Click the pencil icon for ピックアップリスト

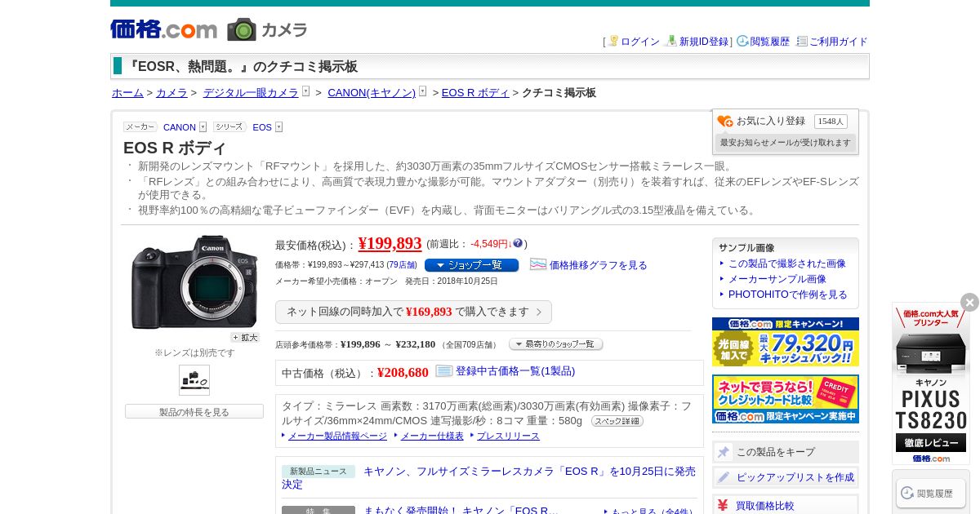pyautogui.click(x=724, y=477)
